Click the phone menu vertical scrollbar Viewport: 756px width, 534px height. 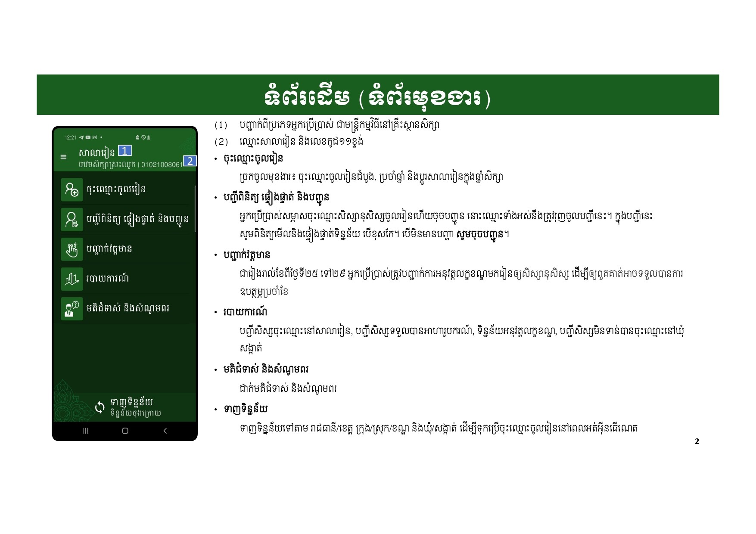[x=195, y=208]
